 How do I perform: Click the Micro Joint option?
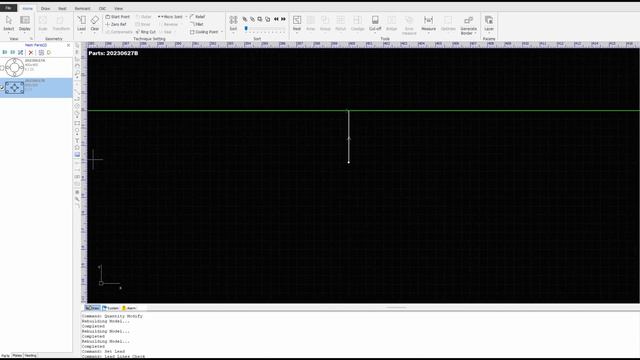[x=170, y=17]
